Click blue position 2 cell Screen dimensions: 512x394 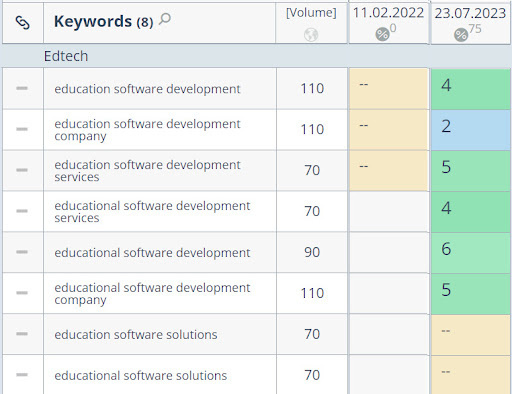471,130
